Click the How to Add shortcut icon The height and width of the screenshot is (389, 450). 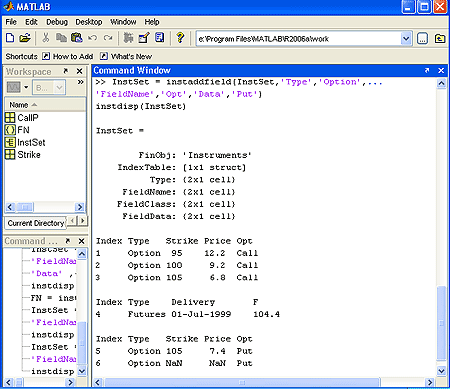coord(46,56)
